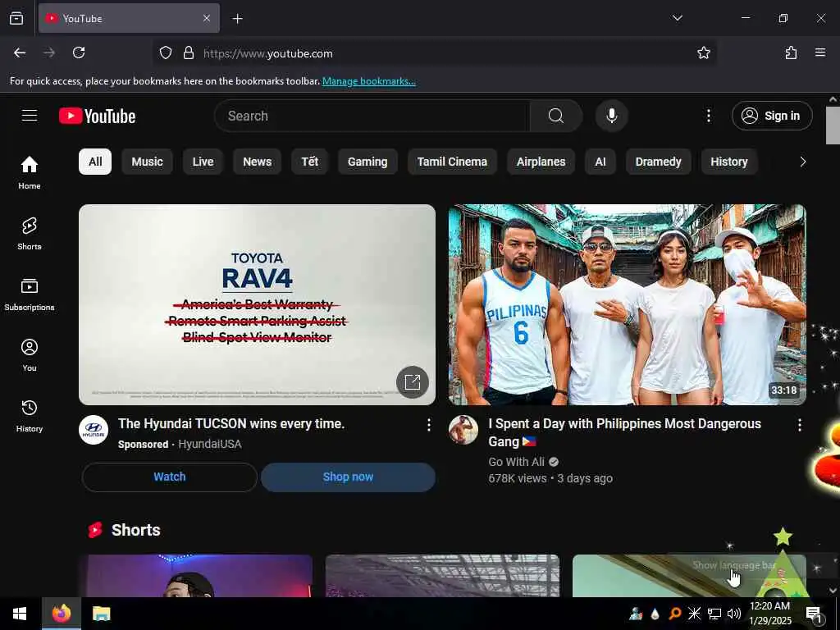
Task: Open tracking protection shield icon
Action: 166,53
